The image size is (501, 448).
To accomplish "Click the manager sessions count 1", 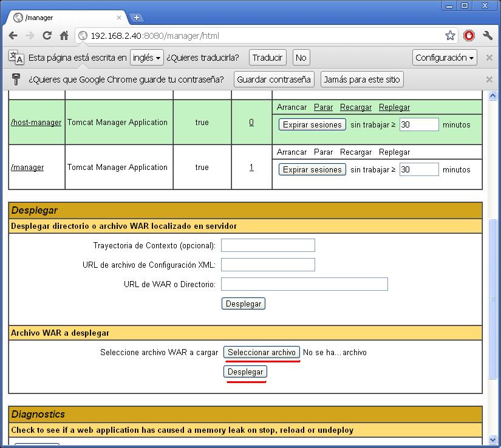I will click(251, 168).
